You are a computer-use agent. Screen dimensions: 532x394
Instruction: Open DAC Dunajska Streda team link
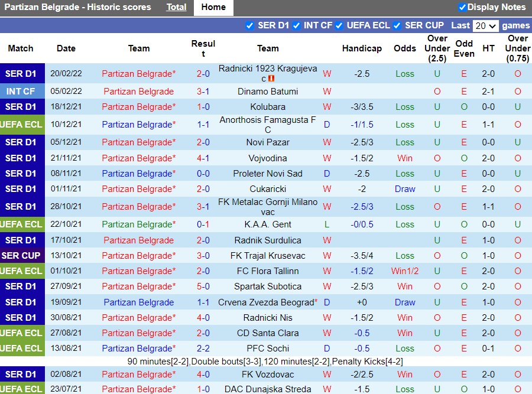tap(268, 389)
